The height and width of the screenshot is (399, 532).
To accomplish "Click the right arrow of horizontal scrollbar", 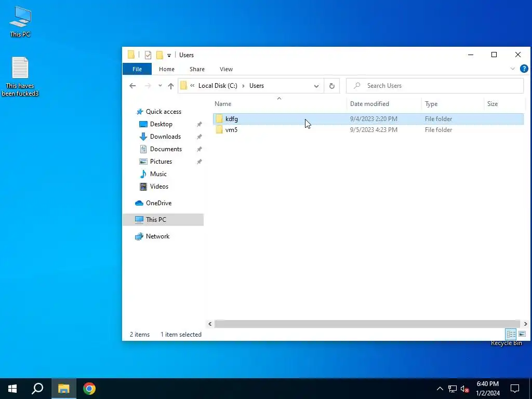I will (x=525, y=324).
